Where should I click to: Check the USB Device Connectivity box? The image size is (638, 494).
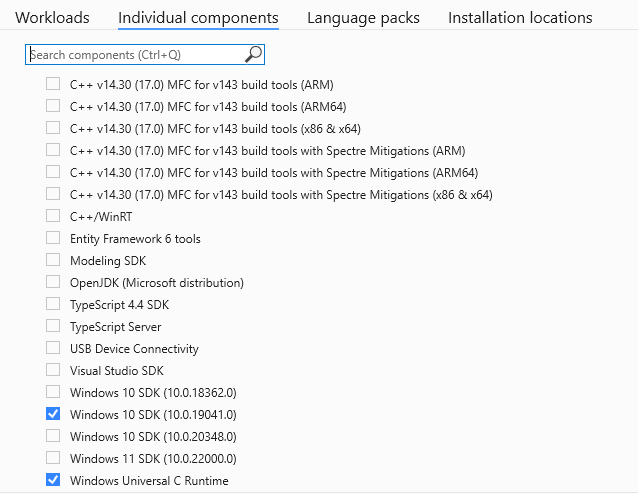[53, 348]
